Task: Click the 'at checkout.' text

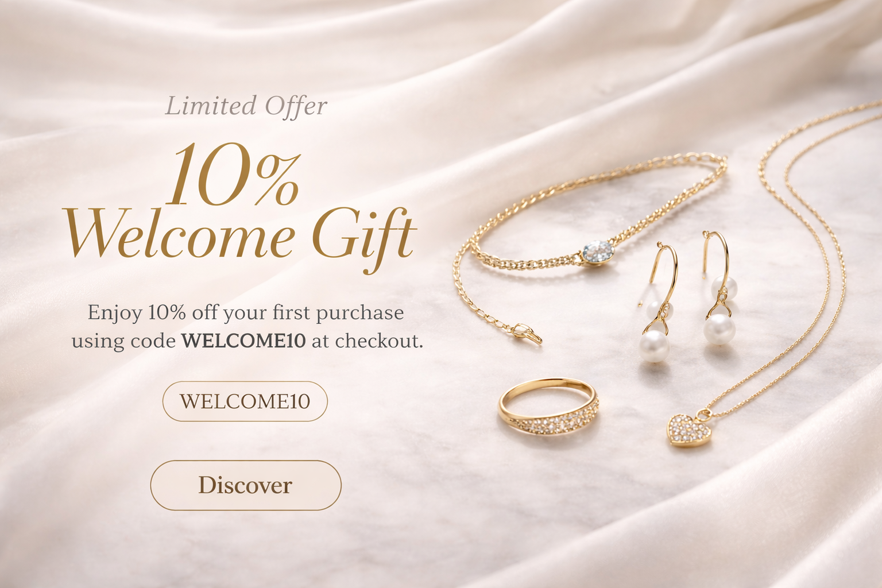Action: coord(367,341)
